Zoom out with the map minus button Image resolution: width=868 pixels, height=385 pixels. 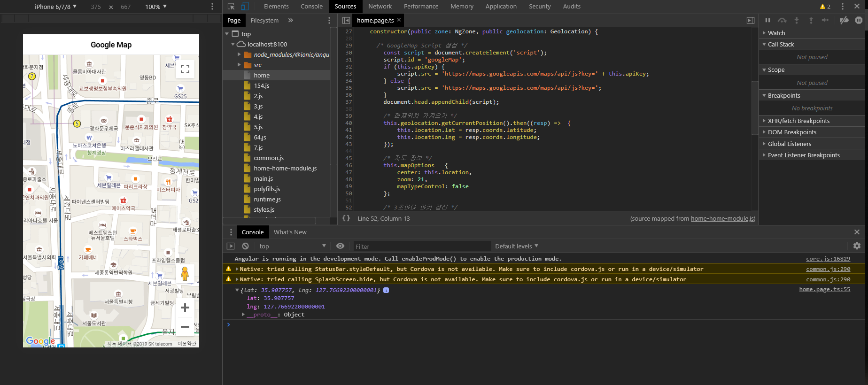point(185,326)
